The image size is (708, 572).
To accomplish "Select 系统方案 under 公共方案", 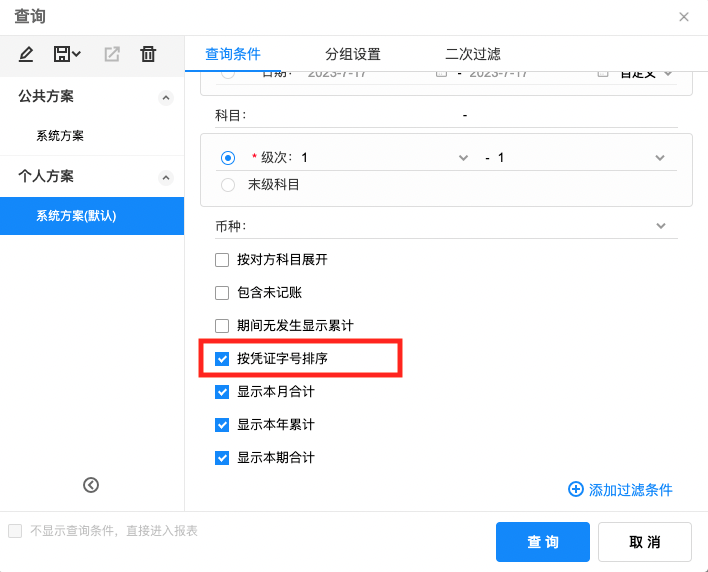I will (x=60, y=136).
